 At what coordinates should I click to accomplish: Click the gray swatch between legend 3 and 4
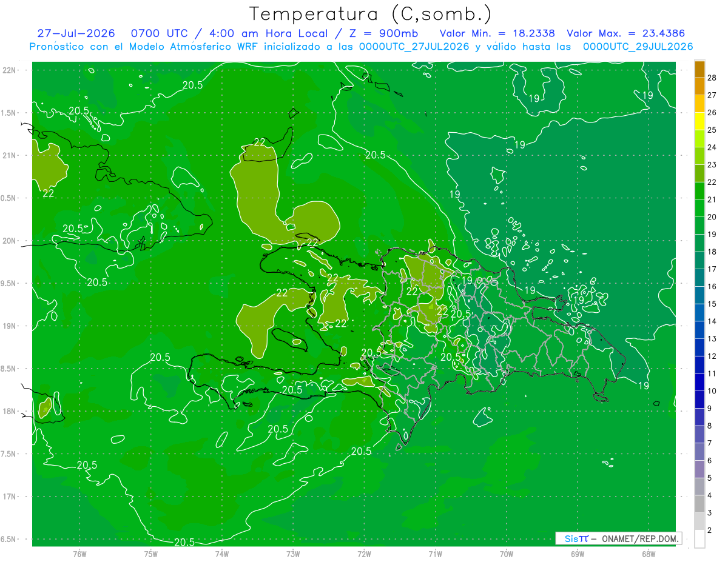point(699,504)
